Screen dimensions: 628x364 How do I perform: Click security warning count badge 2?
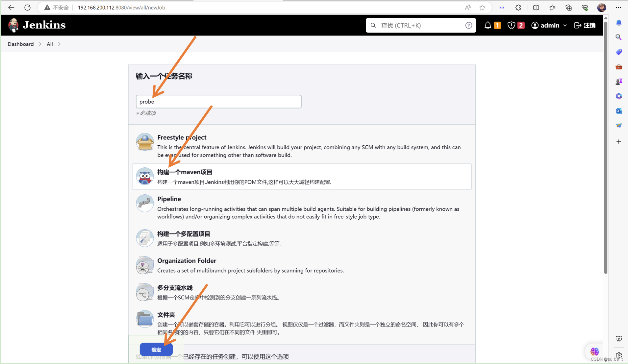[x=521, y=25]
